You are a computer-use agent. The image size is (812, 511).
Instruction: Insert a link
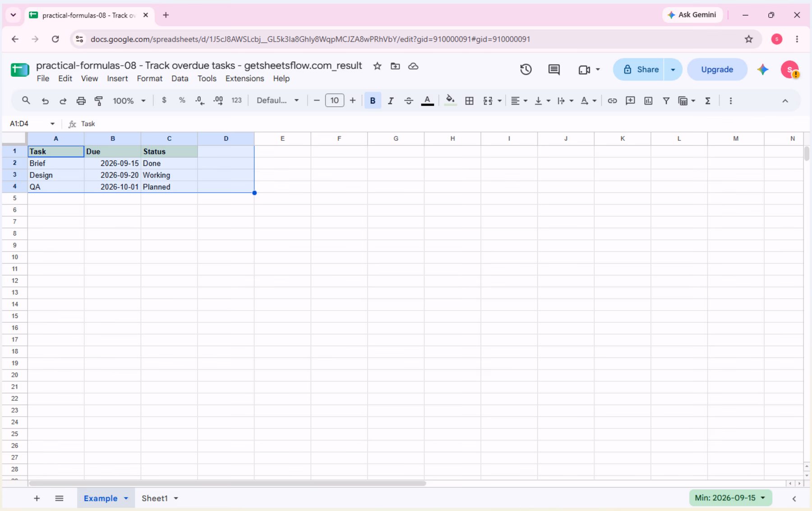click(x=612, y=101)
